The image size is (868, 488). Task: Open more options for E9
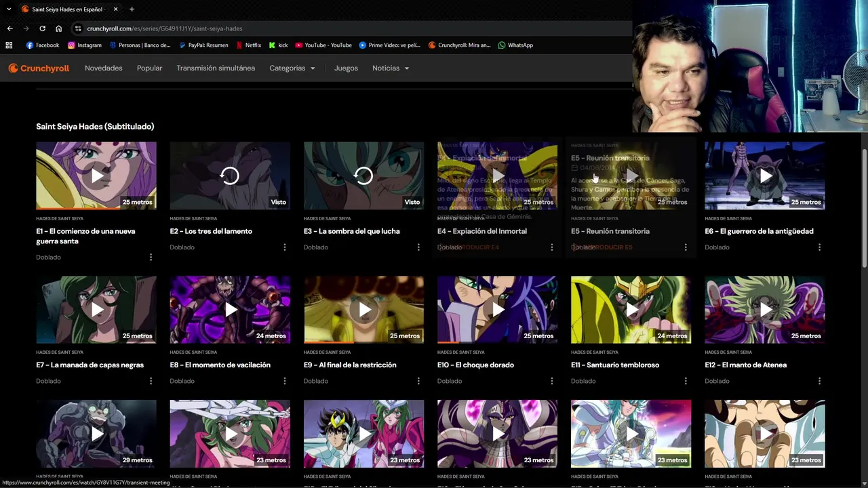coord(418,381)
